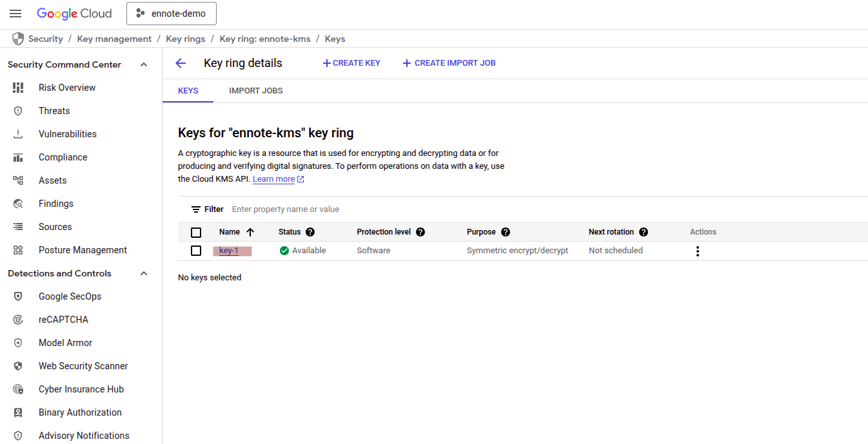The height and width of the screenshot is (444, 868).
Task: Open the hamburger navigation menu
Action: coord(15,14)
